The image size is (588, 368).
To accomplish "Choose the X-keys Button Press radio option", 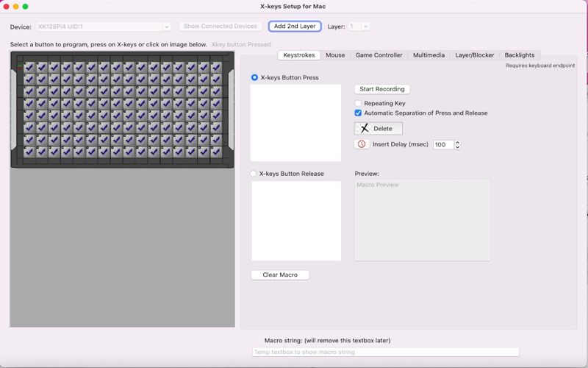I will coord(254,77).
